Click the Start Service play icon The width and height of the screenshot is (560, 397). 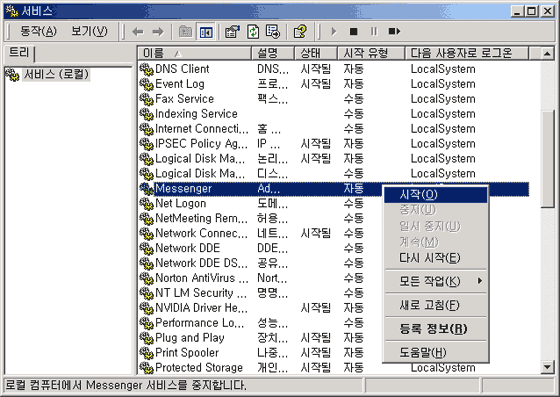(x=334, y=32)
